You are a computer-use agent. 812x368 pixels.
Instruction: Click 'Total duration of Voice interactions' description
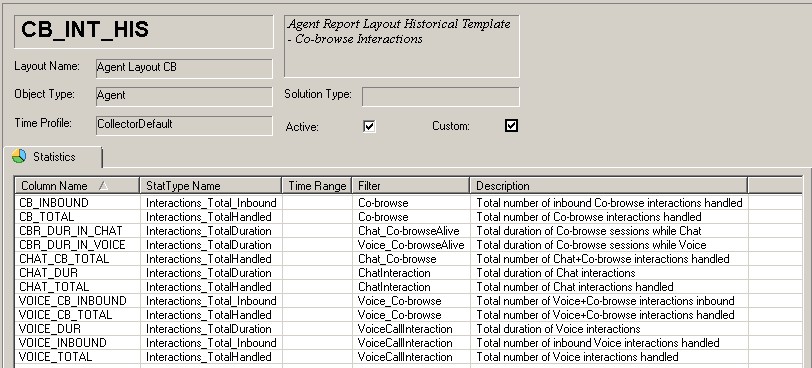click(558, 329)
